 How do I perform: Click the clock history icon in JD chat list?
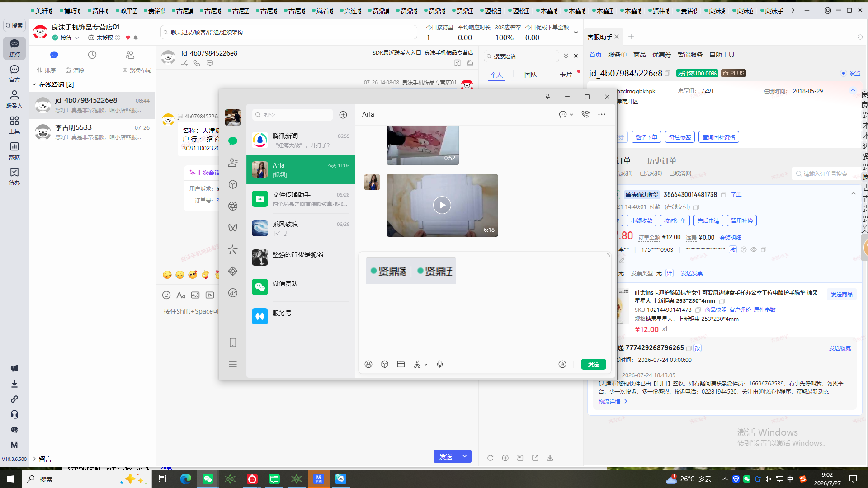tap(92, 55)
